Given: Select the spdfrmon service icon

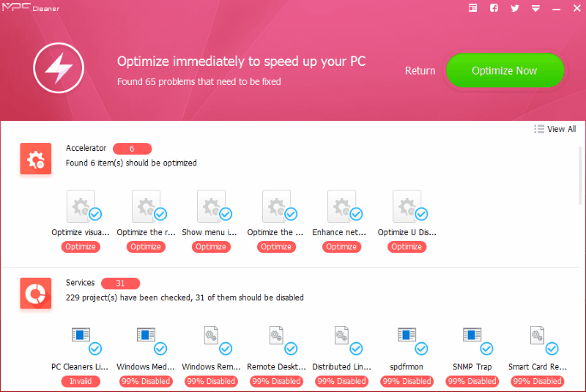Looking at the screenshot, I should (407, 335).
